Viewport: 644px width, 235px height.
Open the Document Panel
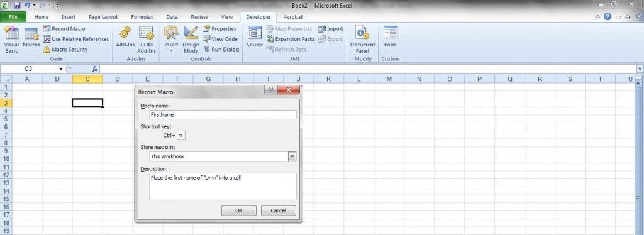(x=363, y=40)
